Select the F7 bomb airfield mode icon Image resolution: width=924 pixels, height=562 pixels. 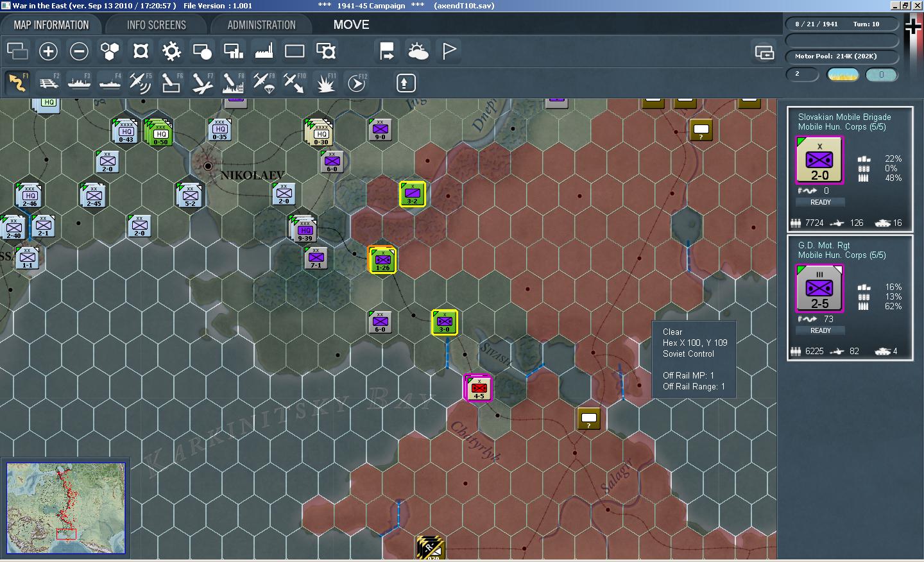(202, 83)
